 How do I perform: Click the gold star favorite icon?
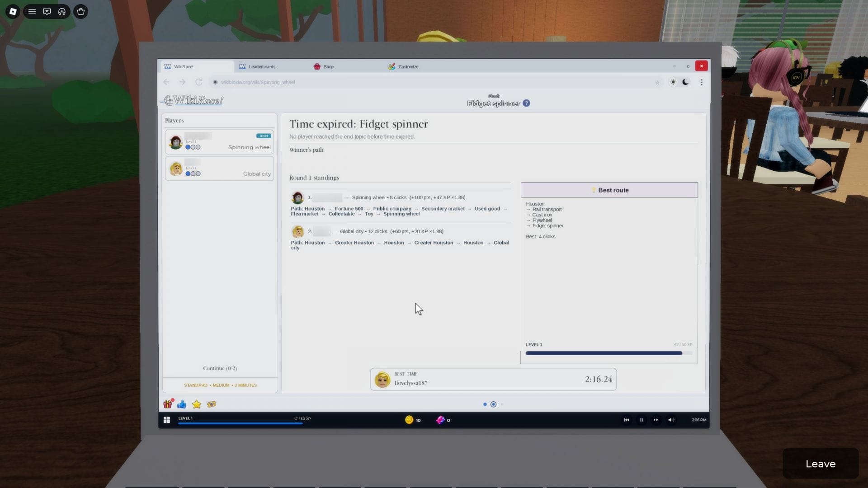[196, 404]
